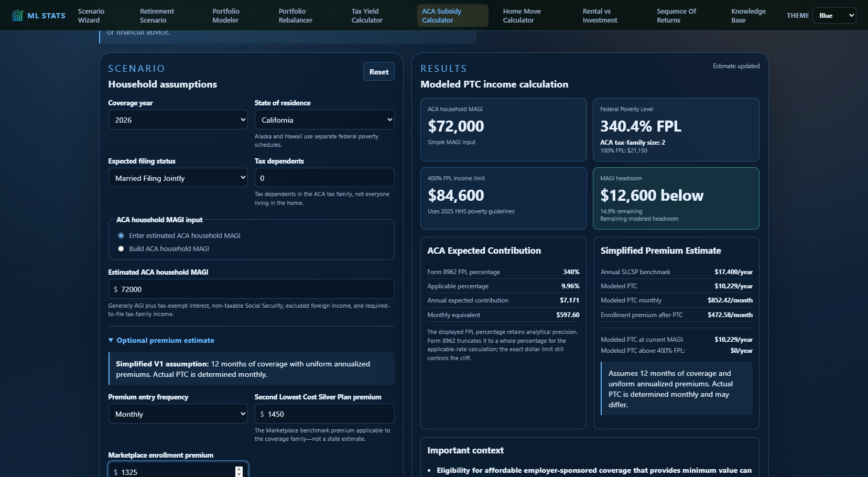Click the Estimated ACA household MAGI field
The width and height of the screenshot is (868, 477).
pos(251,289)
